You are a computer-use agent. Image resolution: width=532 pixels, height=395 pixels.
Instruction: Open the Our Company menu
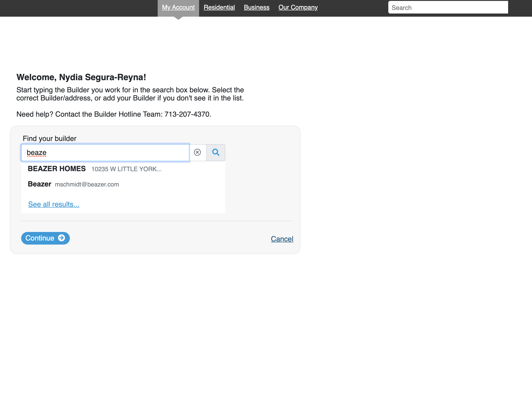point(298,7)
